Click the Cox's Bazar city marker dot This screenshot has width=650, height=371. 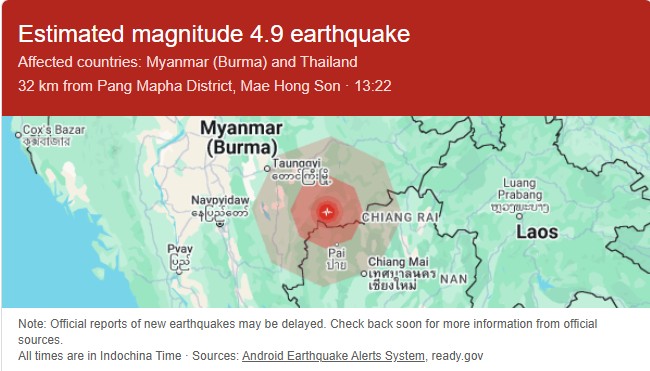(x=18, y=135)
